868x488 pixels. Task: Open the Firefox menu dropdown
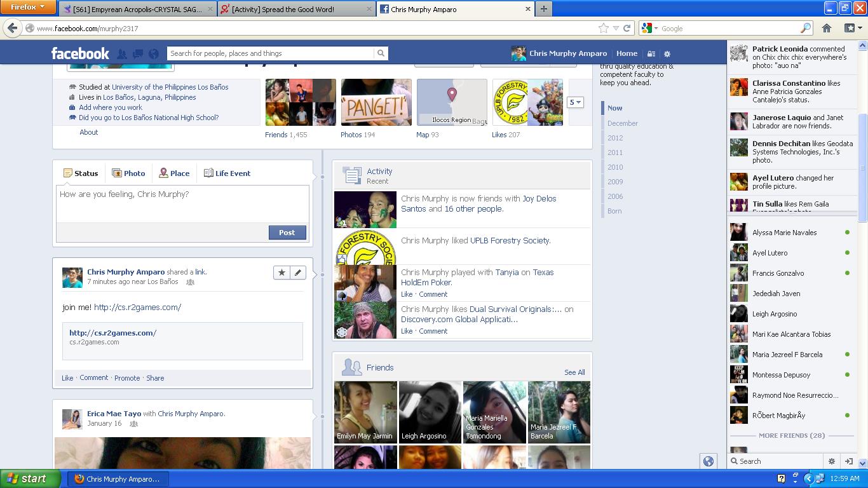click(29, 7)
